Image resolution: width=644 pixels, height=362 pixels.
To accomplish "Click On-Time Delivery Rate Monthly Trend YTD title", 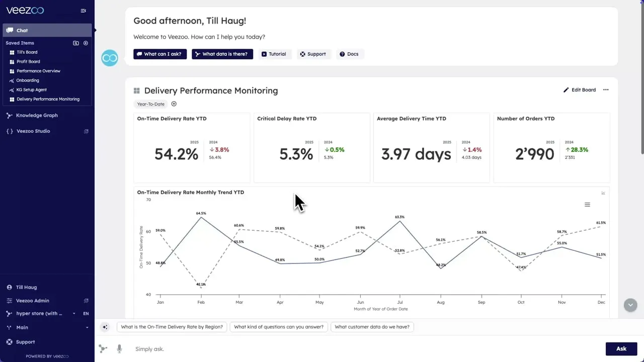I will tap(191, 192).
